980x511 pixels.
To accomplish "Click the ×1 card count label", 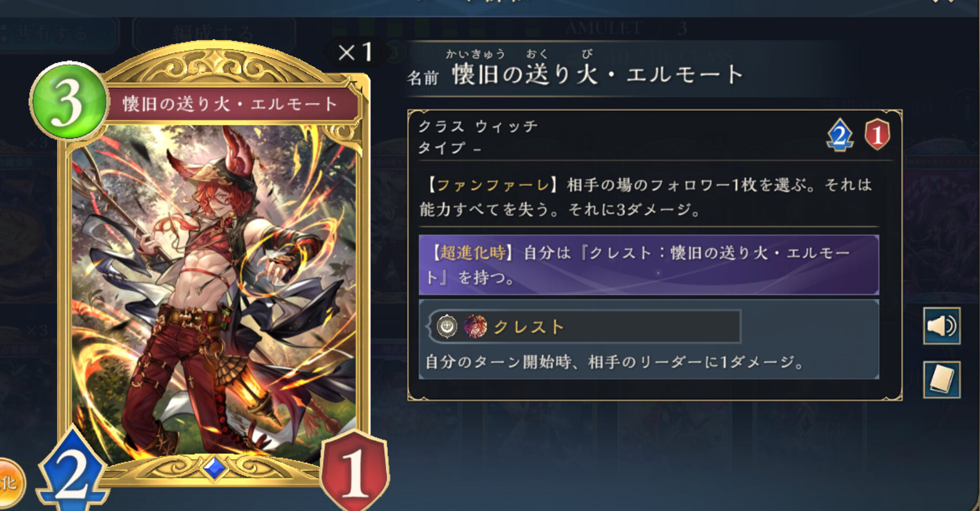I will coord(355,53).
